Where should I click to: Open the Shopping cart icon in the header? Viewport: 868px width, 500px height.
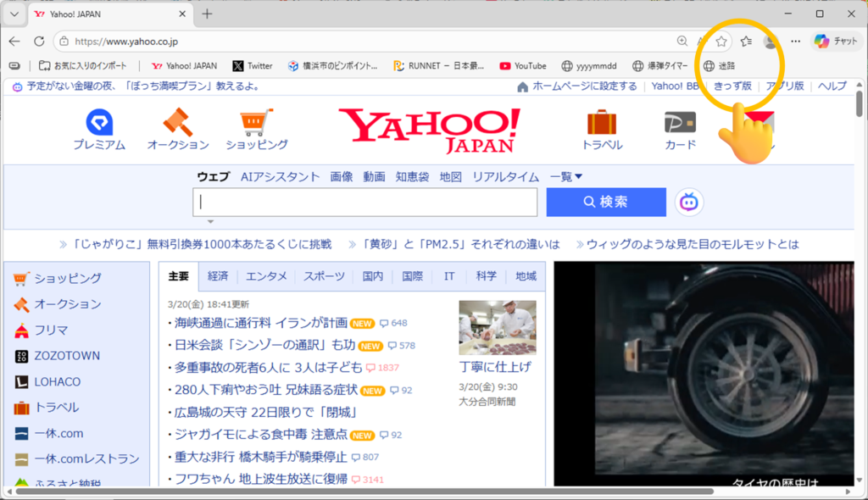(x=257, y=123)
